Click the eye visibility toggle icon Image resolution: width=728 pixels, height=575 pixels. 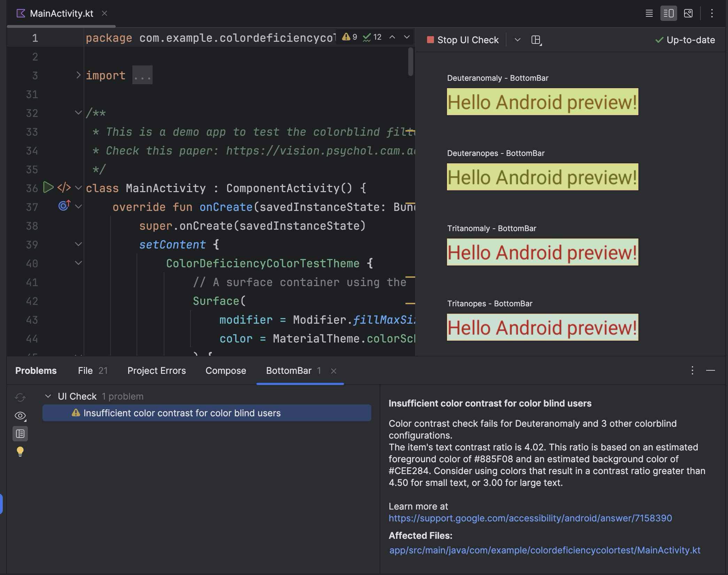point(20,415)
